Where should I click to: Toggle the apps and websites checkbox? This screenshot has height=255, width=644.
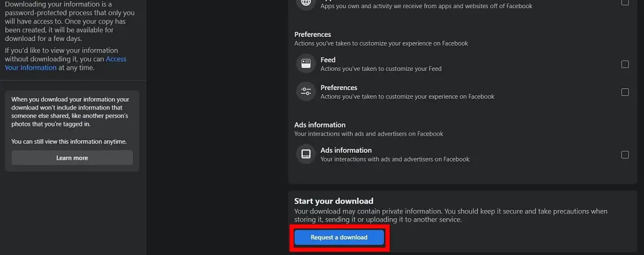(625, 2)
